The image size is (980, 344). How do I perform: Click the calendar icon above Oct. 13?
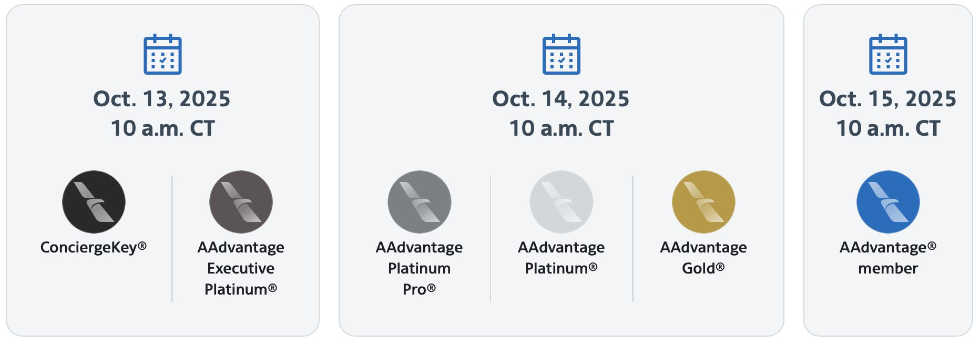coord(162,55)
